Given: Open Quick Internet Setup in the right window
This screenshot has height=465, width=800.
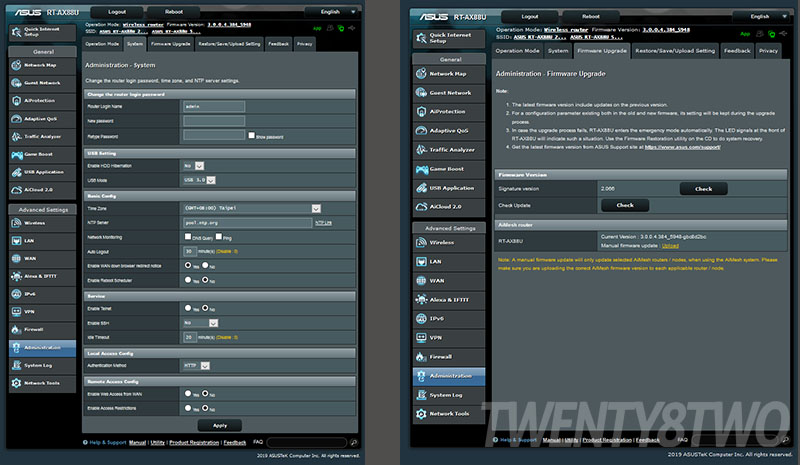Looking at the screenshot, I should 449,38.
